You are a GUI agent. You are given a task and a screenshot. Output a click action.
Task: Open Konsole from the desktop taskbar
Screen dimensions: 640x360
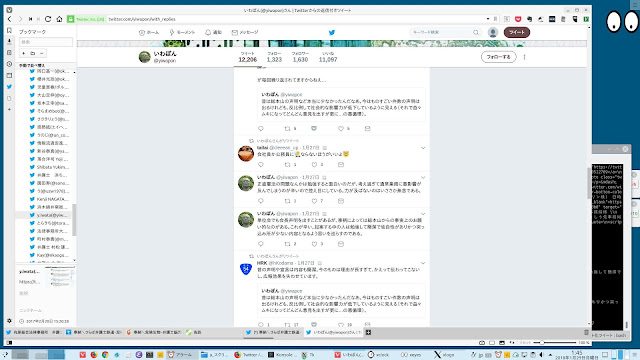click(x=281, y=355)
